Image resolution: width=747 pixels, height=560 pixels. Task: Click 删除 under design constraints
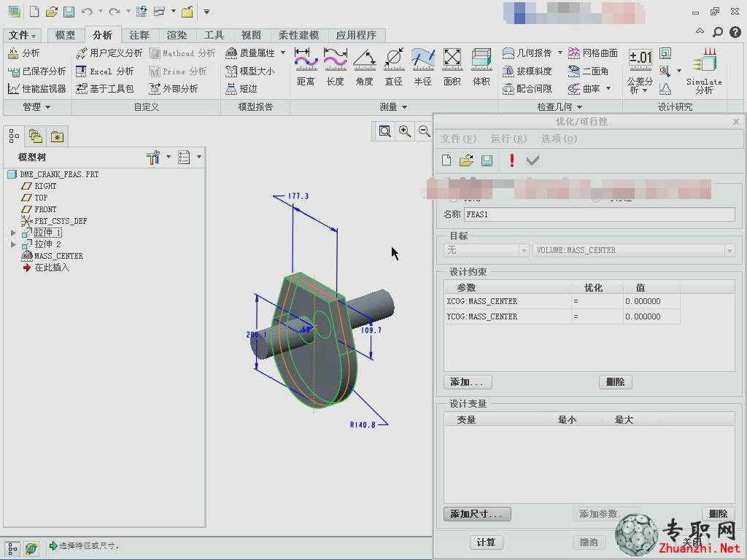point(615,382)
